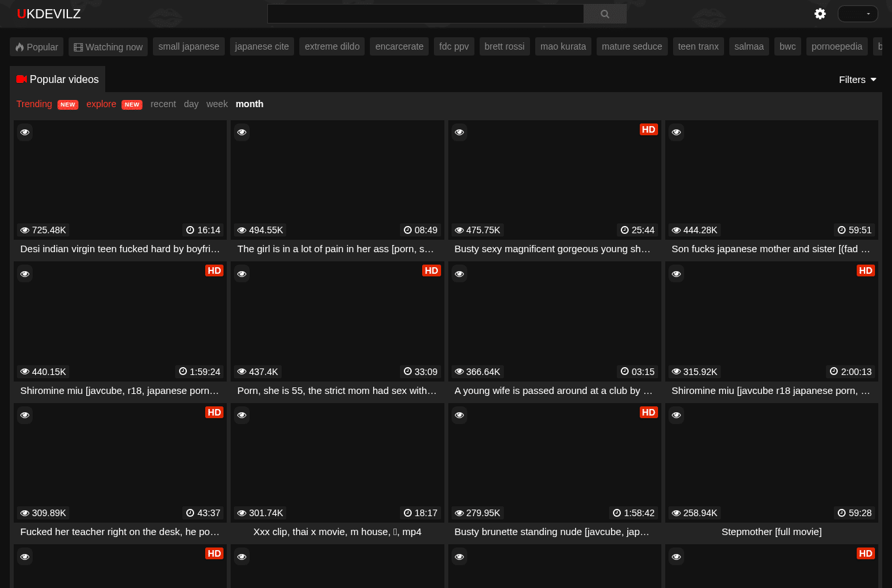892x588 pixels.
Task: Select the explore sort option
Action: pos(101,104)
